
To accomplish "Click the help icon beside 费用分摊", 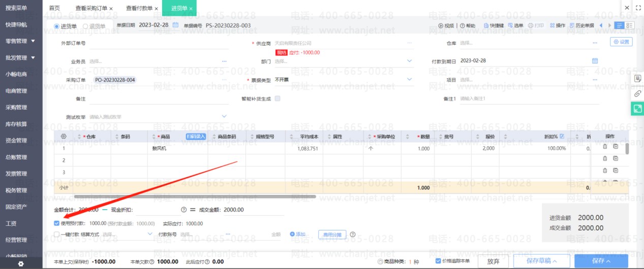I will coord(352,234).
